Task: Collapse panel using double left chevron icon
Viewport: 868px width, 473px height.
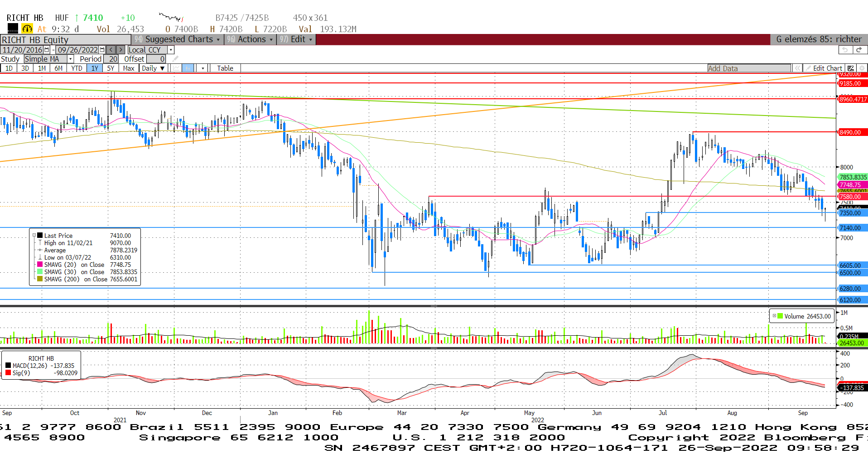Action: coord(797,68)
